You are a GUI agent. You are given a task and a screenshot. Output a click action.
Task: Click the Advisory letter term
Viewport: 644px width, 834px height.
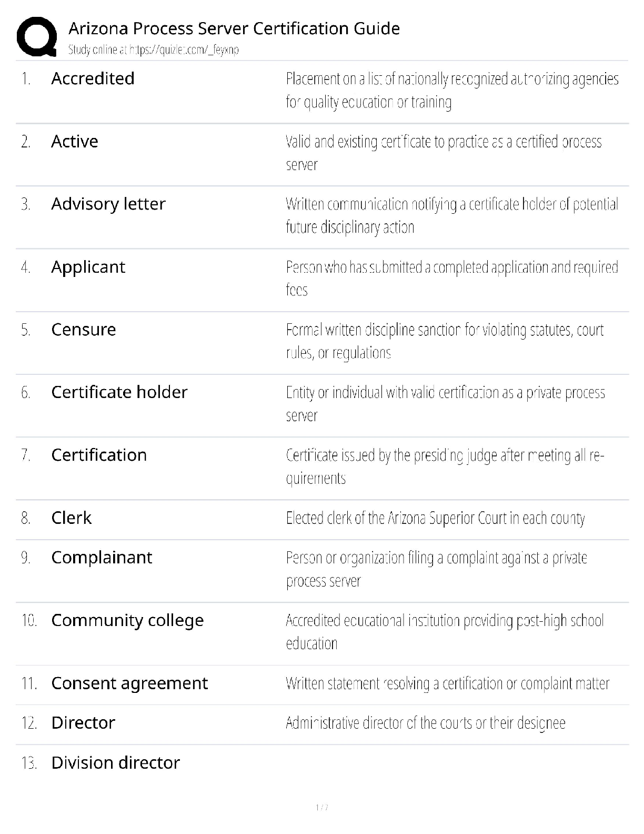[x=108, y=204]
